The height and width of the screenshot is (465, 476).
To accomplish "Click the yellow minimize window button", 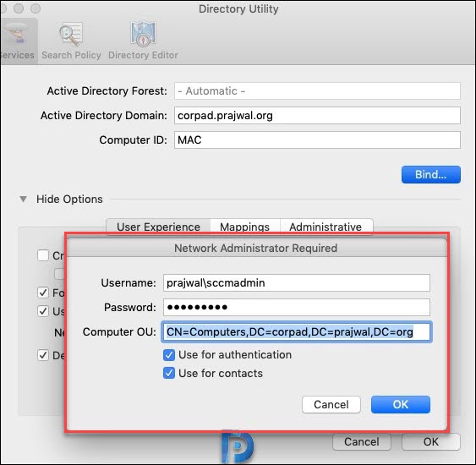I will pos(19,8).
